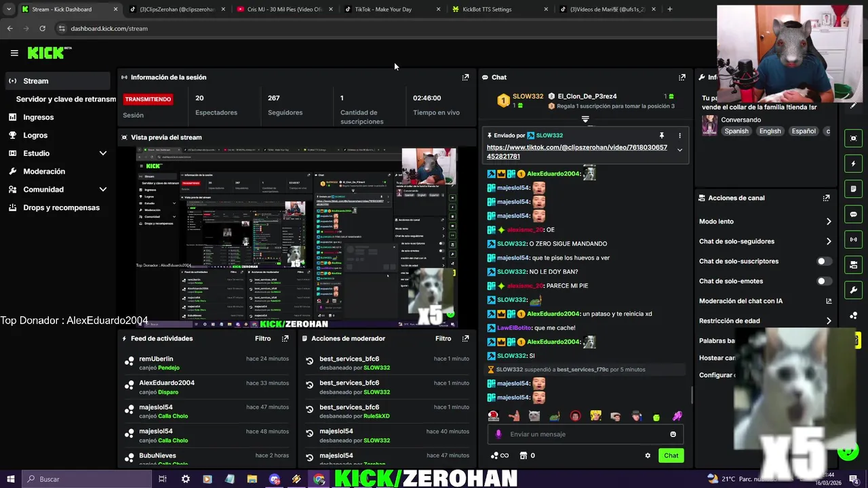This screenshot has height=488, width=868.
Task: Click the lightning bolt icon in right sidebar
Action: coord(853,163)
